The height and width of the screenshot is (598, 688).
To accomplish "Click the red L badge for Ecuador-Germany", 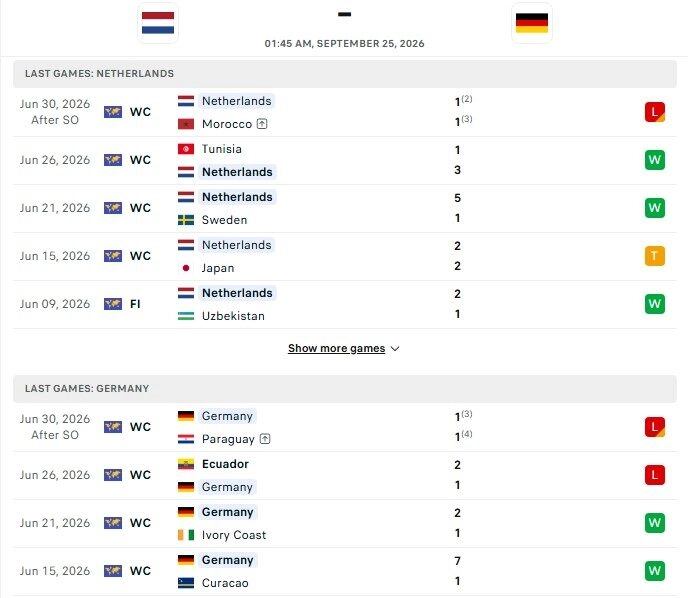I will pyautogui.click(x=655, y=475).
